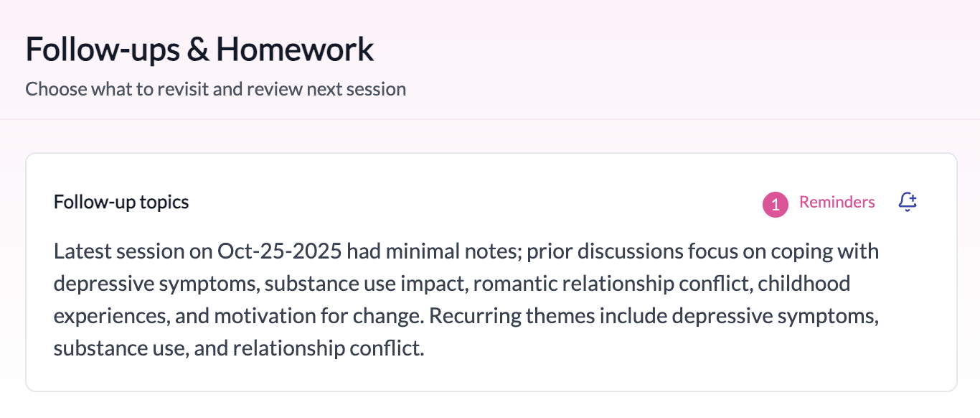Click the subtitle about revisiting next session
The height and width of the screenshot is (418, 980).
click(215, 89)
